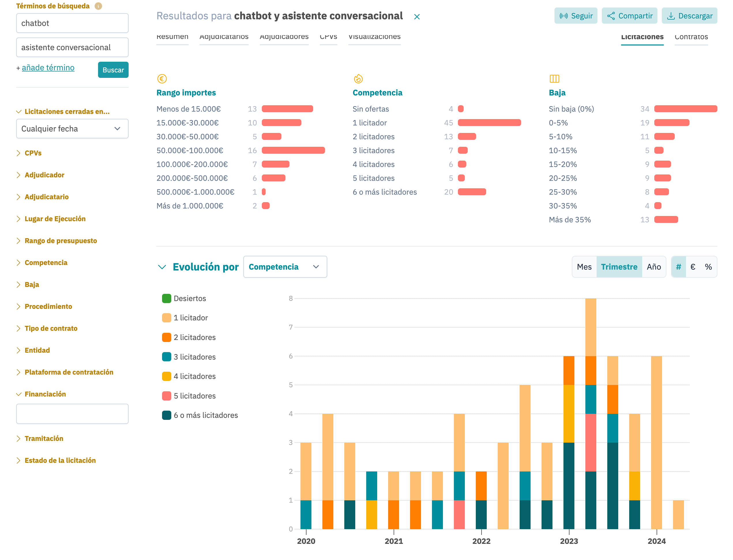Viewport: 733px width, 560px height.
Task: Click the Seguir follow button
Action: [x=576, y=16]
